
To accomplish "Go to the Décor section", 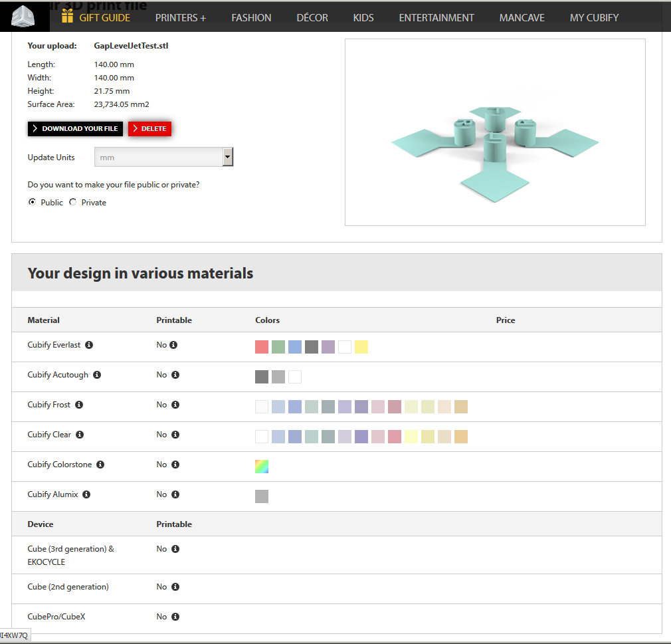I will tap(312, 18).
